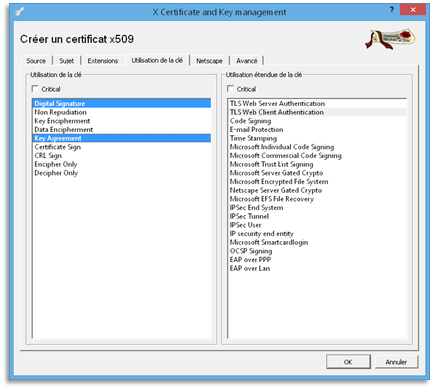The width and height of the screenshot is (433, 389).
Task: Select Microsoft Commercial Code Signing
Action: (317, 155)
